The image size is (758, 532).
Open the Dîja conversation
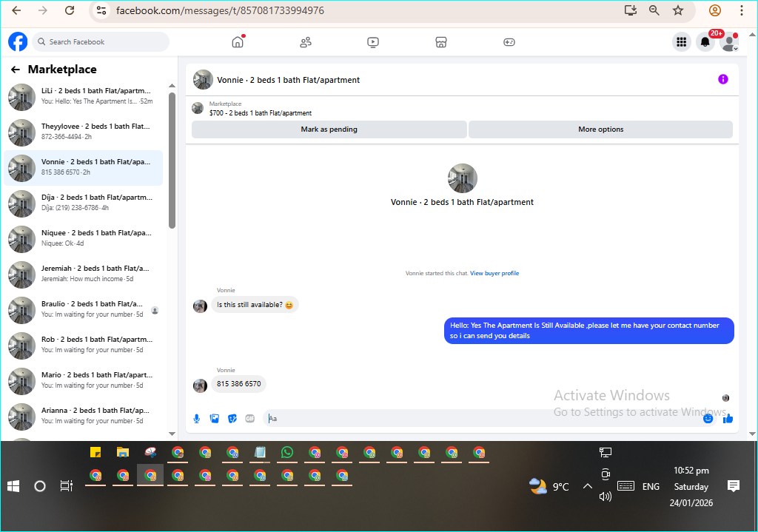coord(84,203)
